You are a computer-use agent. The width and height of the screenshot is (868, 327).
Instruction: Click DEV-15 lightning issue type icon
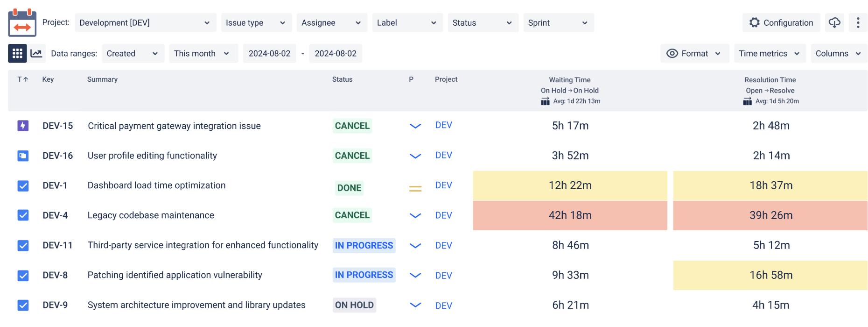click(x=23, y=126)
